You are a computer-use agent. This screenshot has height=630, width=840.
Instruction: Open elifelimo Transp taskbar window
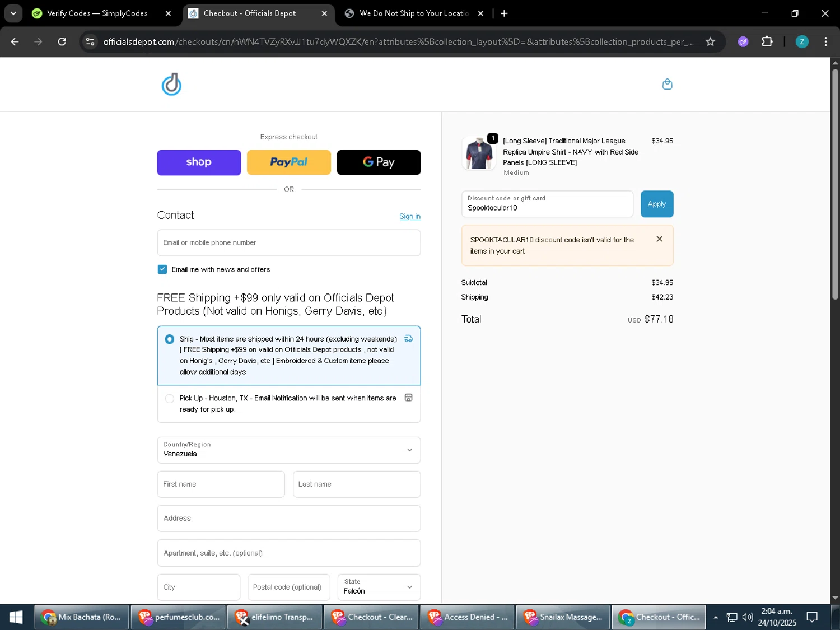[x=275, y=617]
